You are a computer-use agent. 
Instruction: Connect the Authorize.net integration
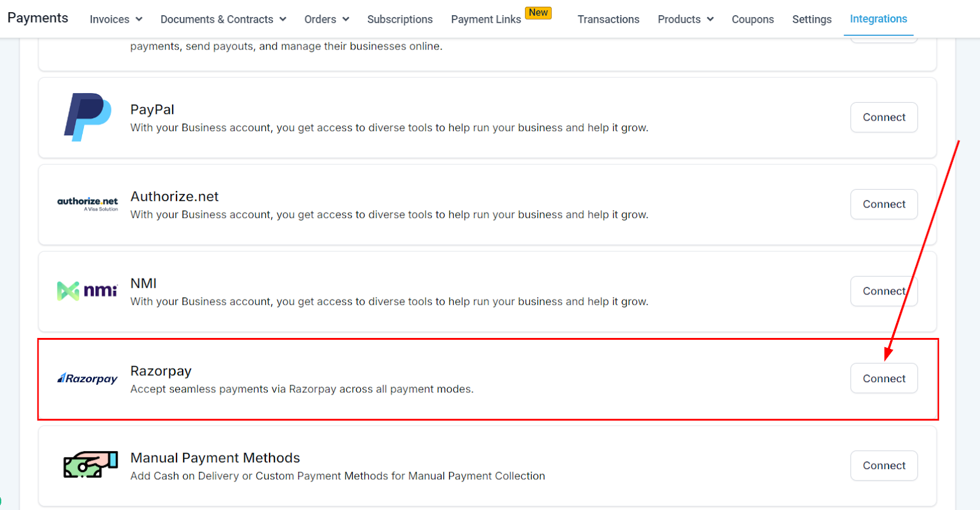tap(884, 204)
